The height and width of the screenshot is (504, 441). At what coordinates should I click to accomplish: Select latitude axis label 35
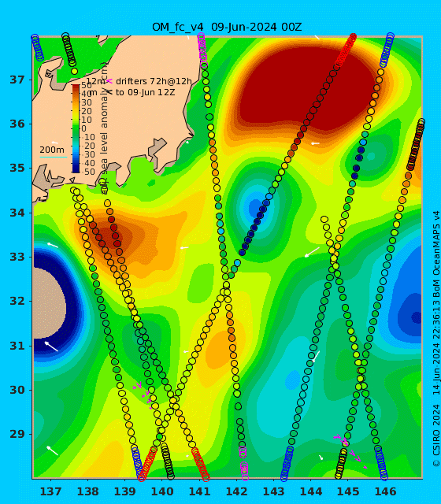point(17,168)
